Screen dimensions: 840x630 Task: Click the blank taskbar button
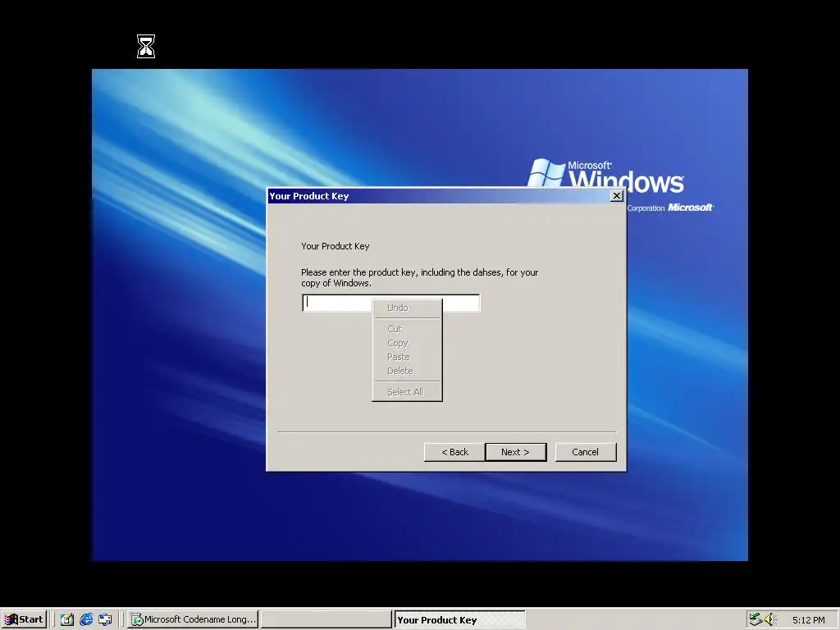coord(326,619)
